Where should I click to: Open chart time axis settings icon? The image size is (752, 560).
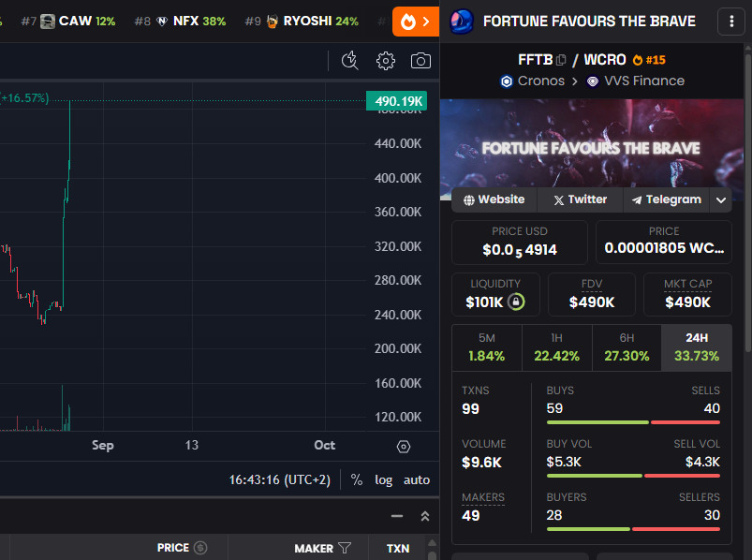tap(404, 447)
